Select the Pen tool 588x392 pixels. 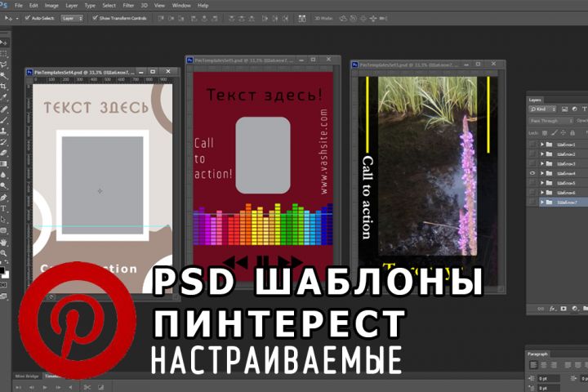point(3,198)
